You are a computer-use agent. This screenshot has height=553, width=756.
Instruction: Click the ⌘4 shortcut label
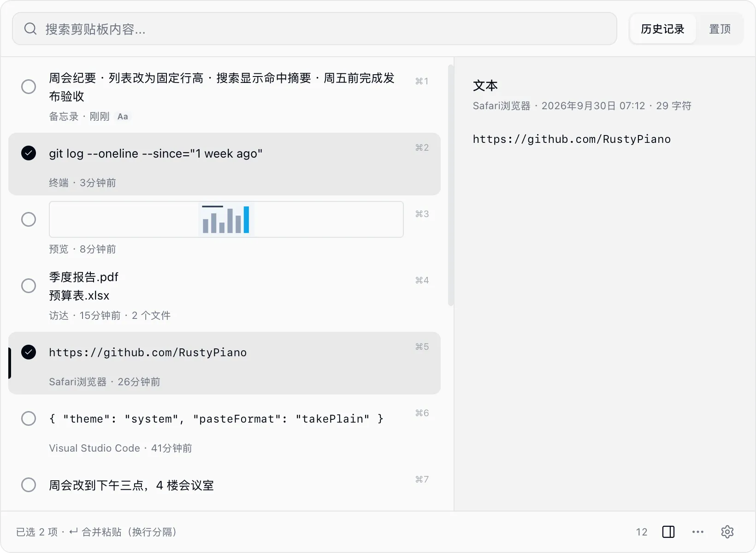point(422,280)
